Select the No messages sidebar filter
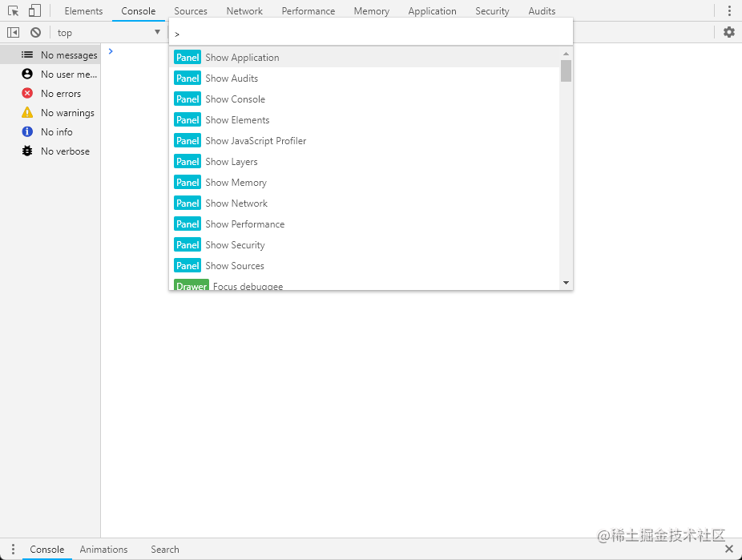The image size is (742, 560). click(50, 54)
